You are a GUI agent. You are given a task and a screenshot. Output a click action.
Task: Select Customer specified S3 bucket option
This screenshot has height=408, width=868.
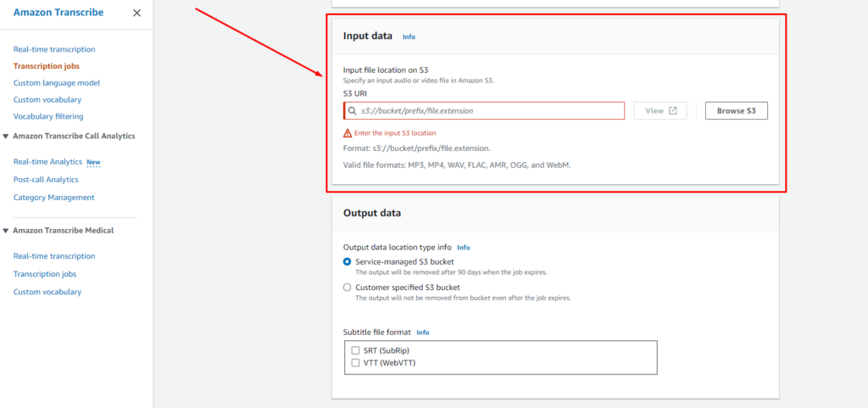click(347, 288)
